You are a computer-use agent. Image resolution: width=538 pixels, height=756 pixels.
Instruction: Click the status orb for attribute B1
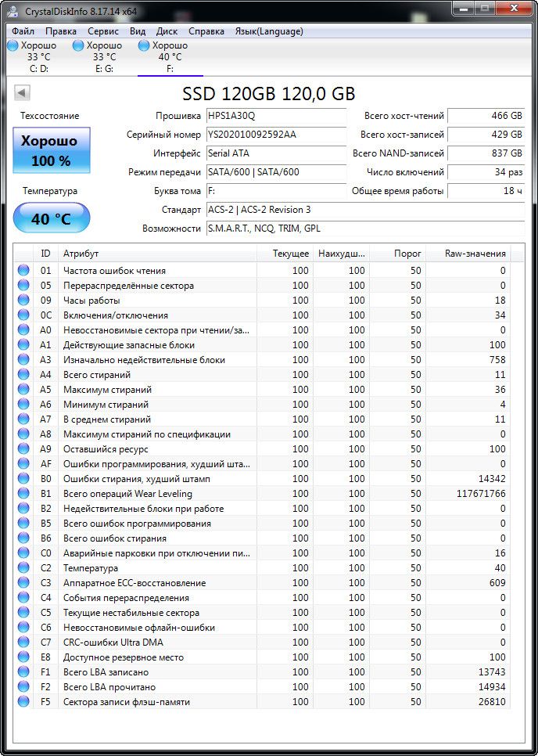[x=23, y=494]
